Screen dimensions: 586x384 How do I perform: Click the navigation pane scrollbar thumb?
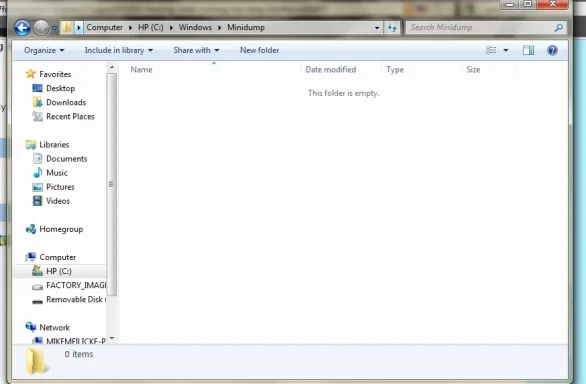pos(112,184)
